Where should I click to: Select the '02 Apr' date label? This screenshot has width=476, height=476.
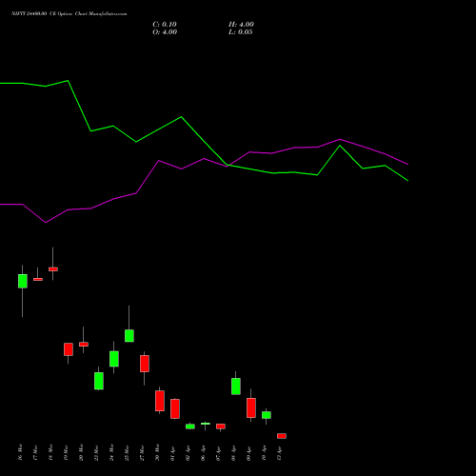[188, 452]
